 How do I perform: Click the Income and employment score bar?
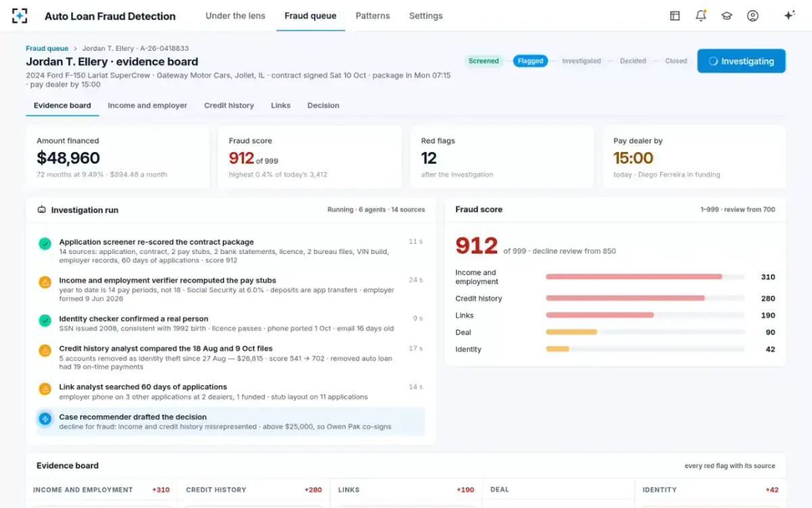pos(645,277)
